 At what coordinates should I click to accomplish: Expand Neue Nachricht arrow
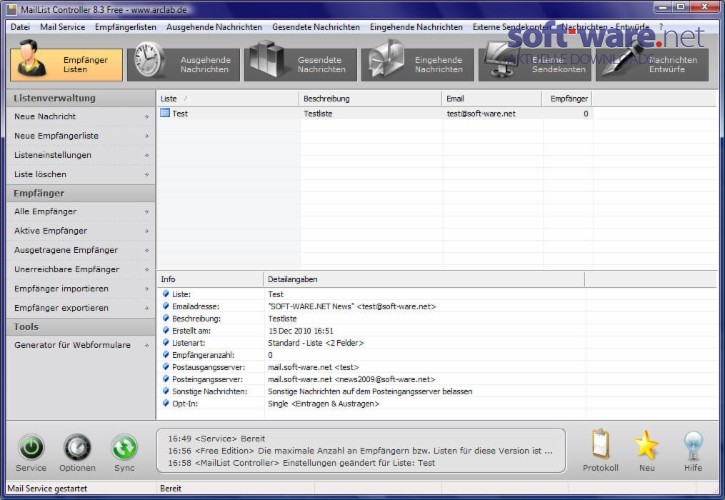click(147, 117)
